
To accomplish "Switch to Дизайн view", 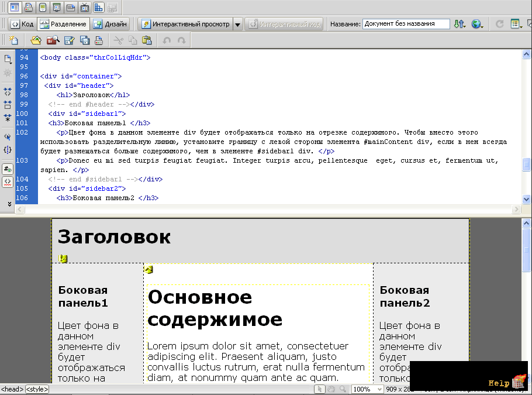I will 110,24.
